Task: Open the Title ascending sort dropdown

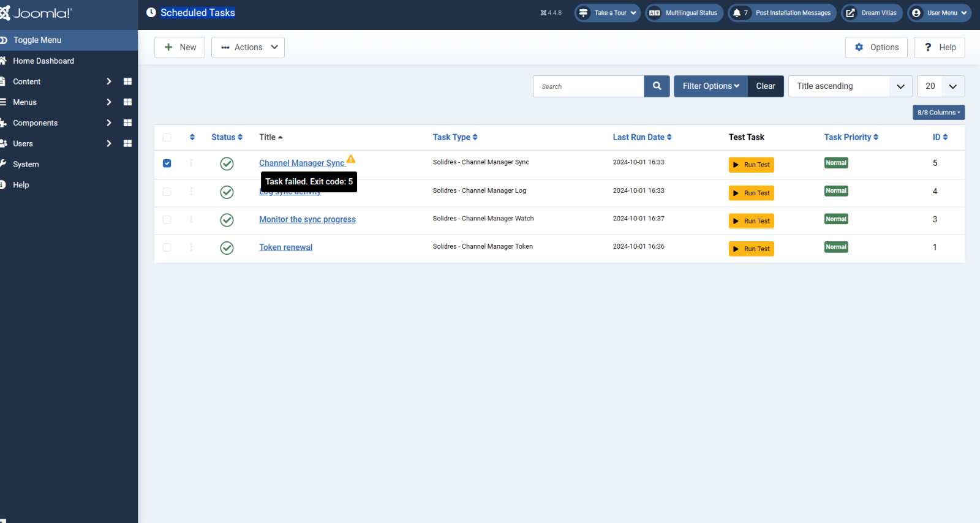Action: tap(850, 86)
